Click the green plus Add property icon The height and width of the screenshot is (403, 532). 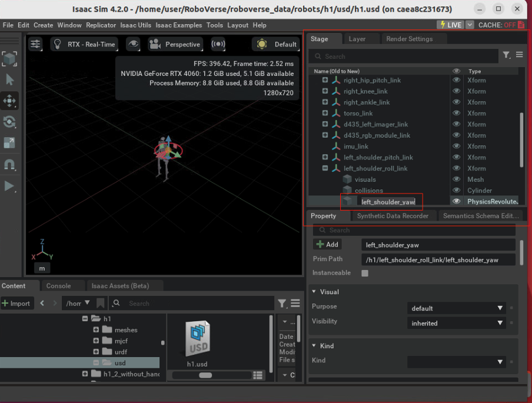pyautogui.click(x=320, y=244)
